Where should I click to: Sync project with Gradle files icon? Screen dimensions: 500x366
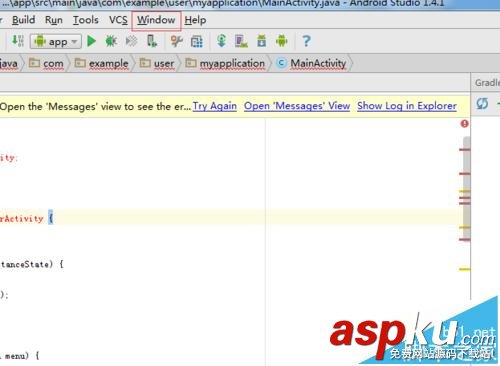click(221, 41)
